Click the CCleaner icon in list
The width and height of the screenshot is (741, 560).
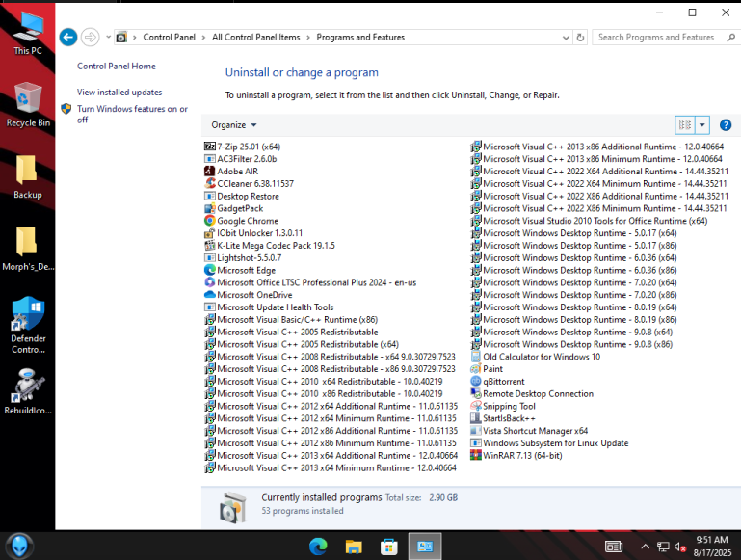(209, 183)
